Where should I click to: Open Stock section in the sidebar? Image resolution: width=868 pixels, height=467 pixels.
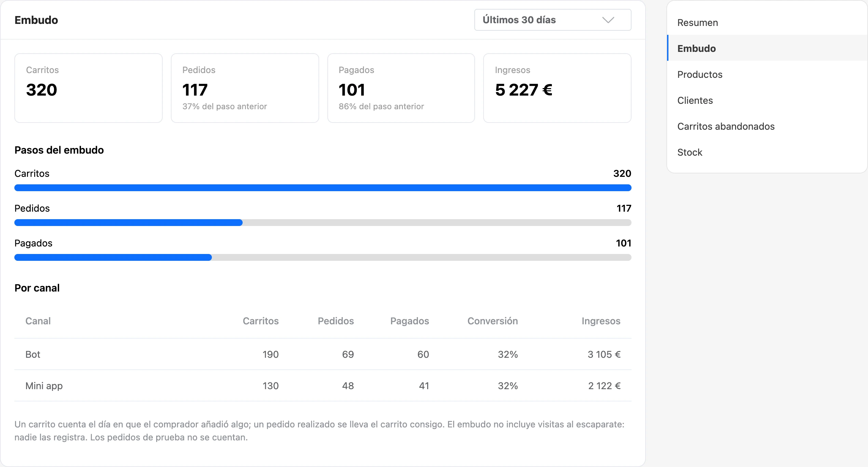767,152
